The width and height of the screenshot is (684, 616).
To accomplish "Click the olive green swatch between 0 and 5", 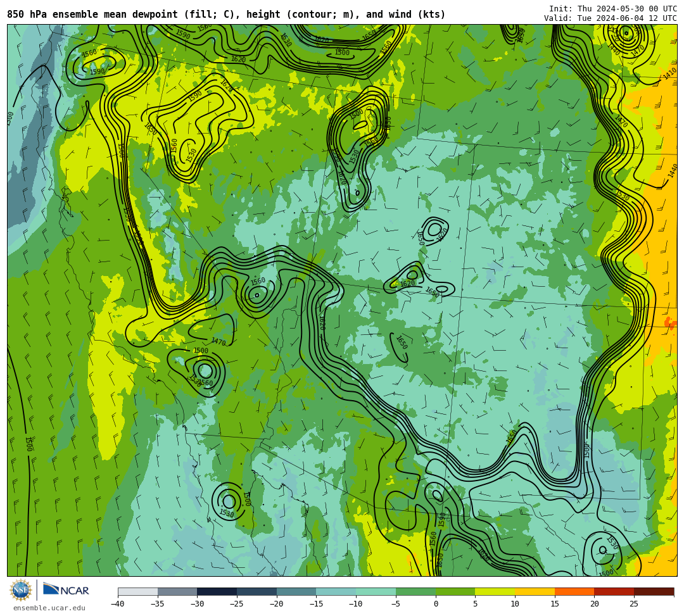I will pyautogui.click(x=455, y=591).
